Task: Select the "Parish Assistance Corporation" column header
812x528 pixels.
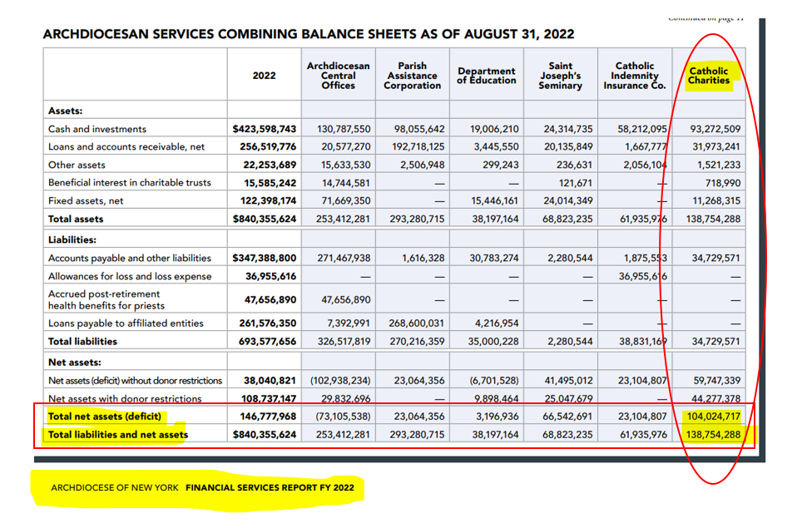Action: point(412,76)
